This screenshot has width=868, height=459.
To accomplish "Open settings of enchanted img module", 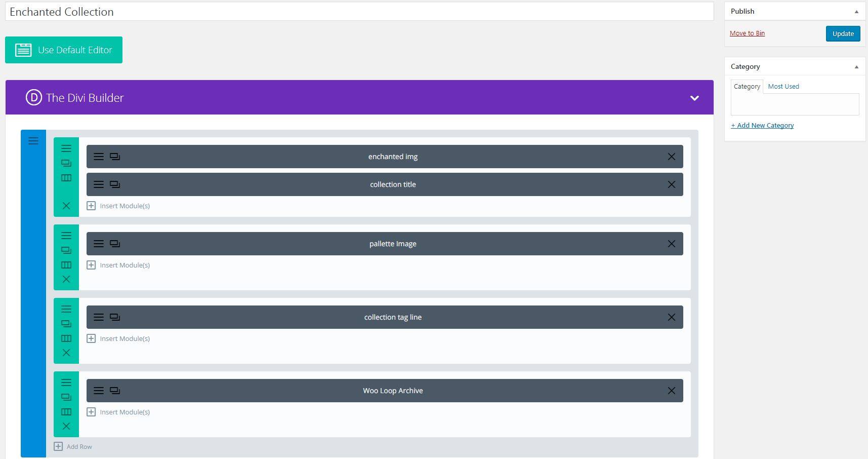I will click(x=99, y=157).
